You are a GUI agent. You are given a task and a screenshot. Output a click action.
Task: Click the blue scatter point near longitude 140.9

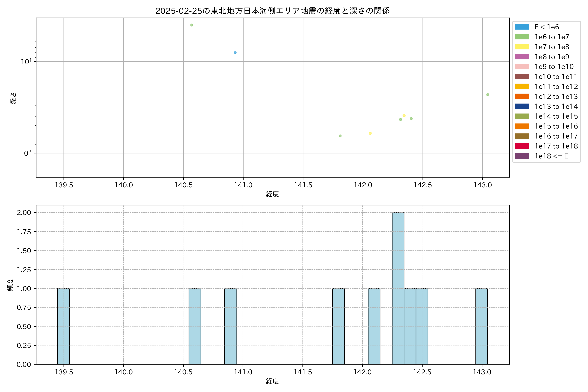click(235, 52)
